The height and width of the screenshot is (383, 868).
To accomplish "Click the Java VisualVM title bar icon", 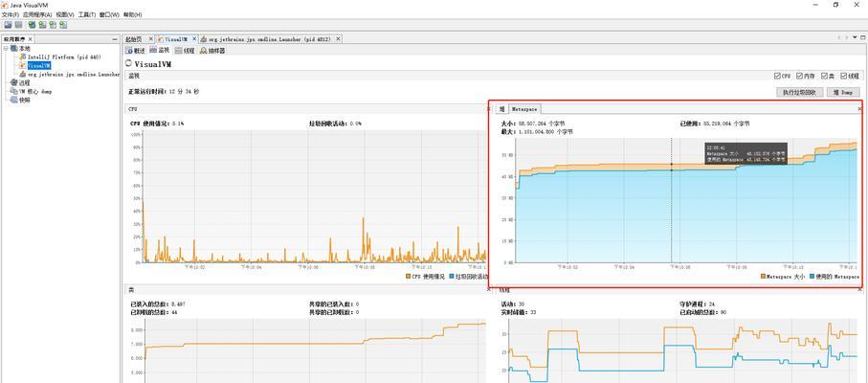I will tap(5, 5).
